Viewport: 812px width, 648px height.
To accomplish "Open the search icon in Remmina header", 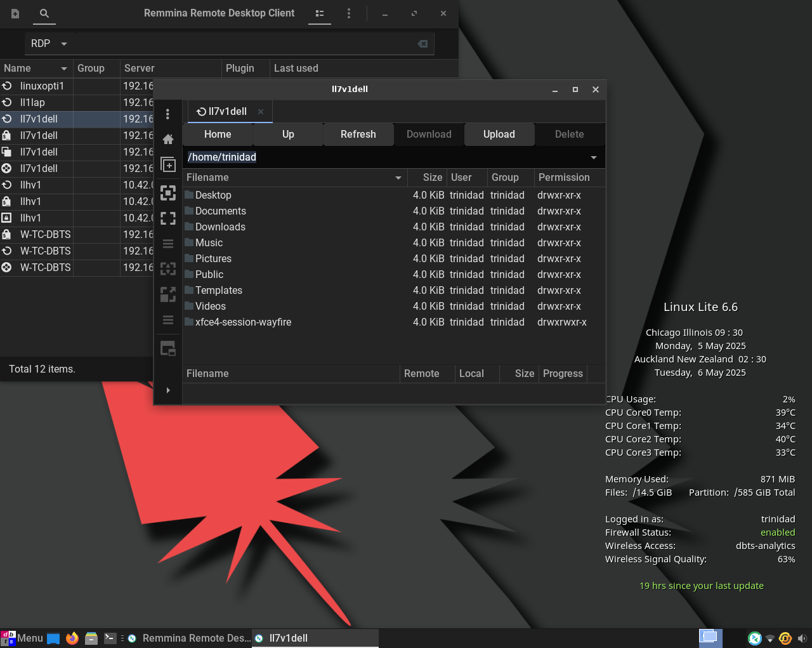I will (x=44, y=13).
